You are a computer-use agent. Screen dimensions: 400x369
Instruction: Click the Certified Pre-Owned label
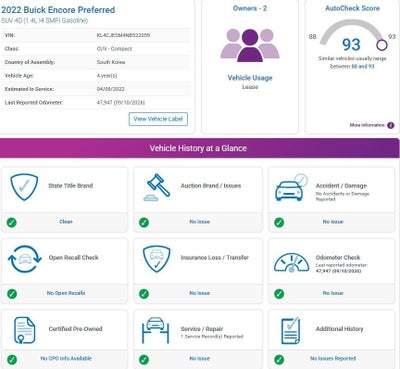point(76,329)
